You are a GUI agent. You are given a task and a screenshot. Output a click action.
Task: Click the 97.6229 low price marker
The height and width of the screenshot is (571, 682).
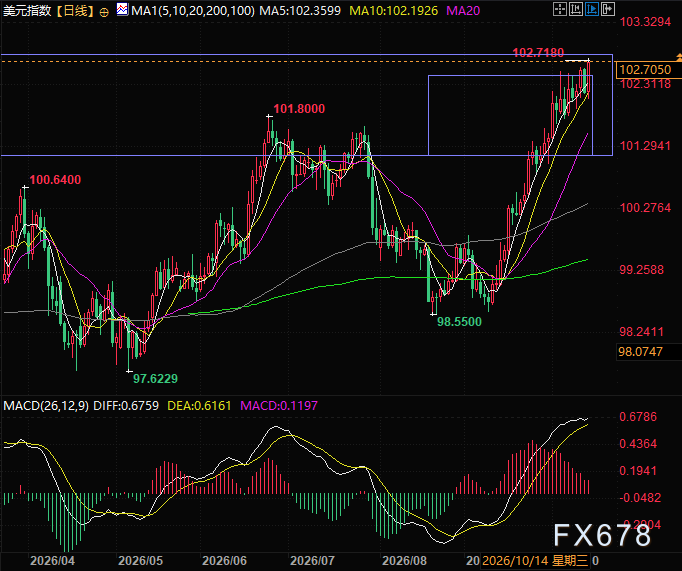coord(155,378)
